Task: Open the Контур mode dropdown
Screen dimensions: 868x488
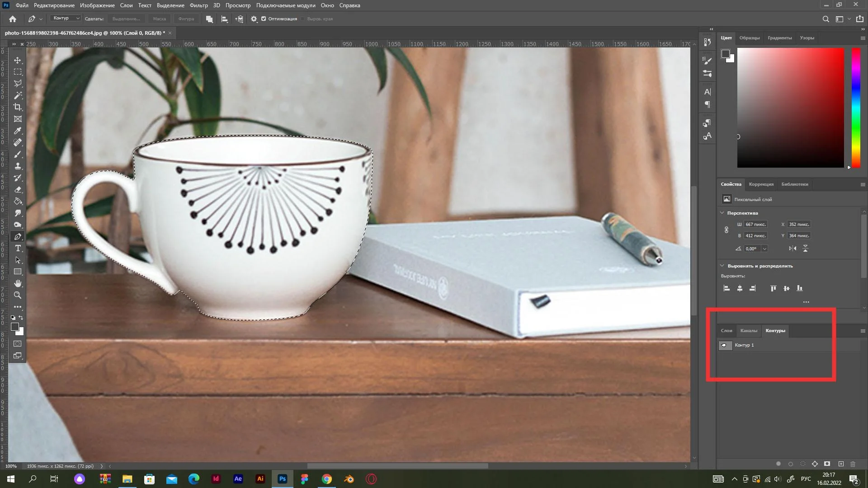Action: point(66,19)
